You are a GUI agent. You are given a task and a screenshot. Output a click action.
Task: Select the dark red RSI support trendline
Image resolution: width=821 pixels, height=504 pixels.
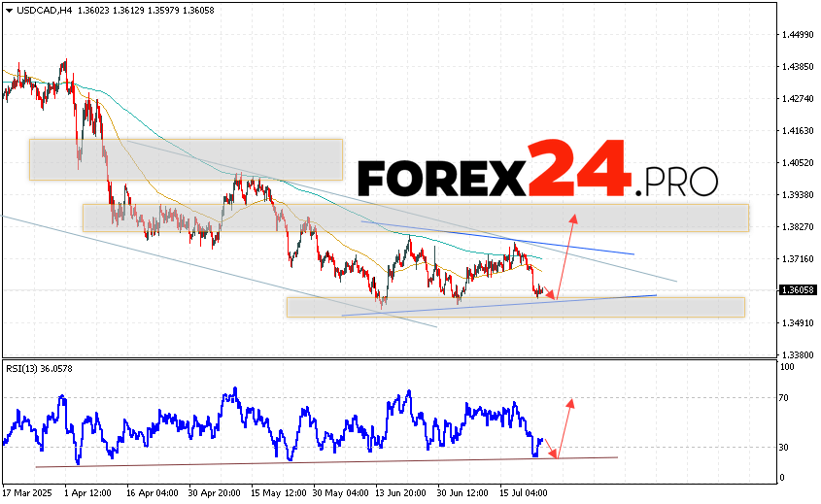(x=291, y=462)
